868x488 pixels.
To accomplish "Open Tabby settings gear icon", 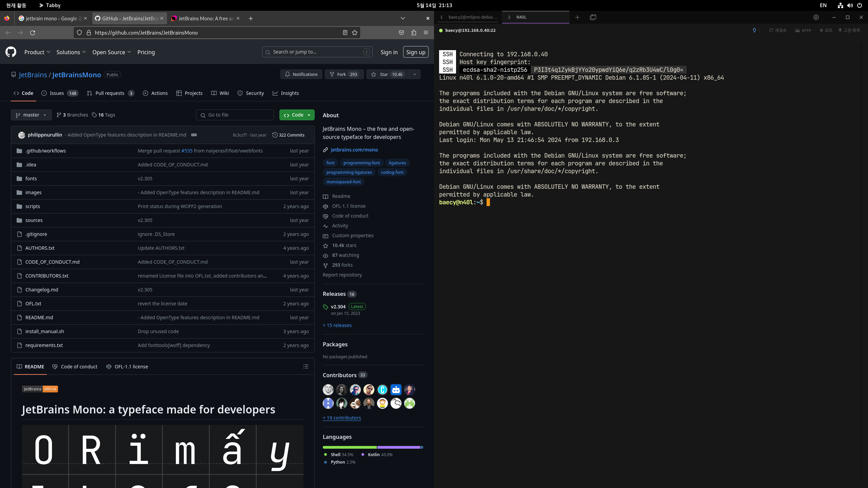I will 816,17.
